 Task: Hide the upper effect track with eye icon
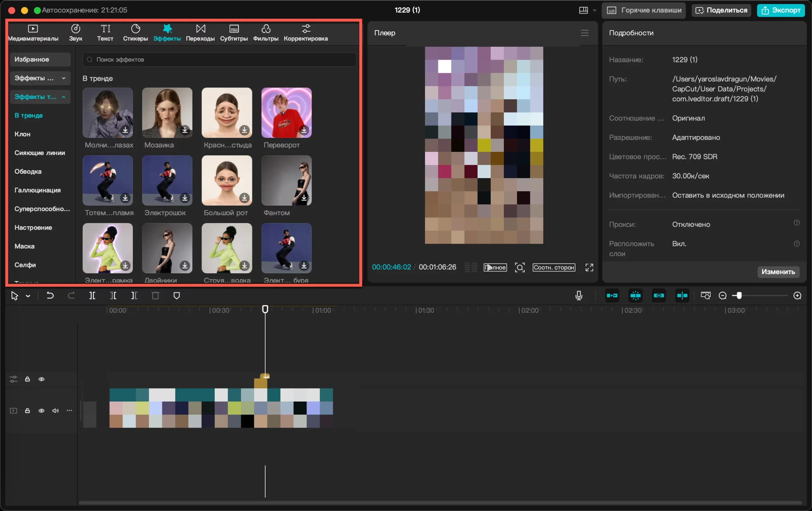pos(42,379)
